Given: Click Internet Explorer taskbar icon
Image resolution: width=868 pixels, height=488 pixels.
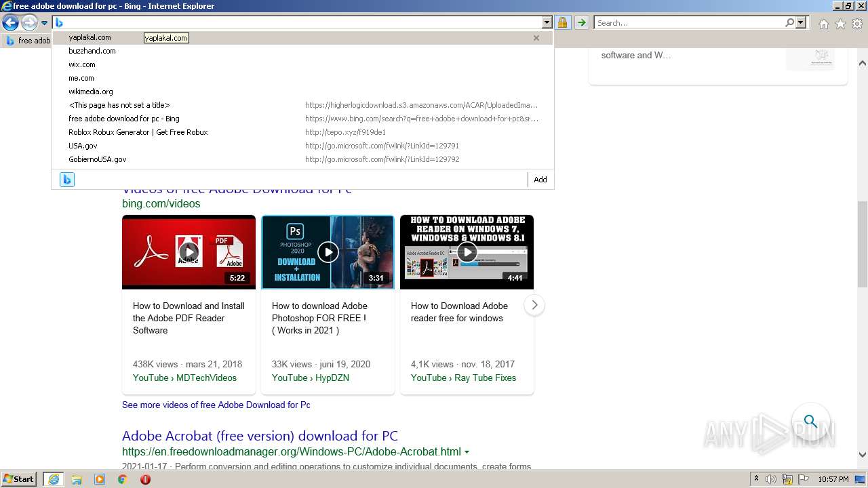Looking at the screenshot, I should point(54,479).
